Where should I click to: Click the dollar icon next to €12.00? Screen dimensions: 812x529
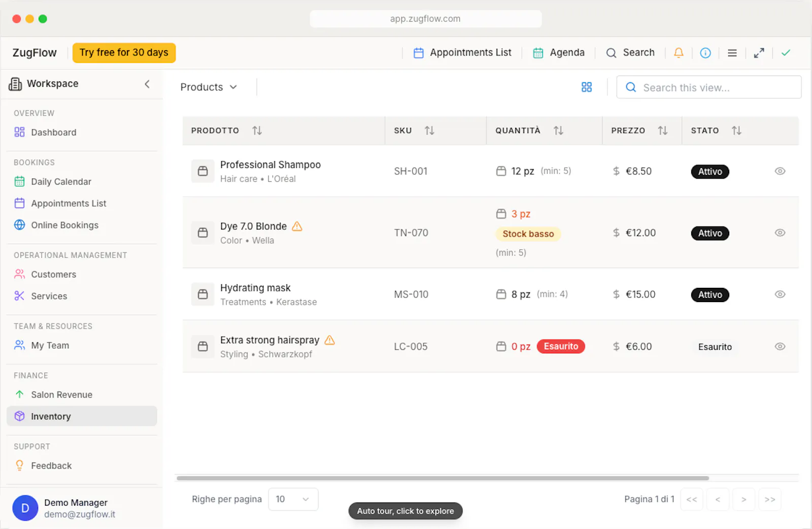[x=616, y=233]
